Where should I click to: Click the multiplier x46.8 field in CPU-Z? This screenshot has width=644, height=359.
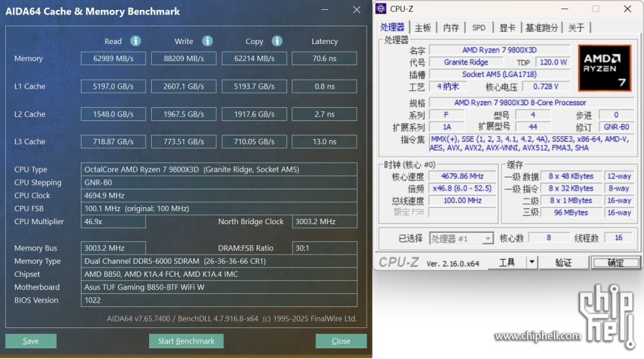pos(463,188)
